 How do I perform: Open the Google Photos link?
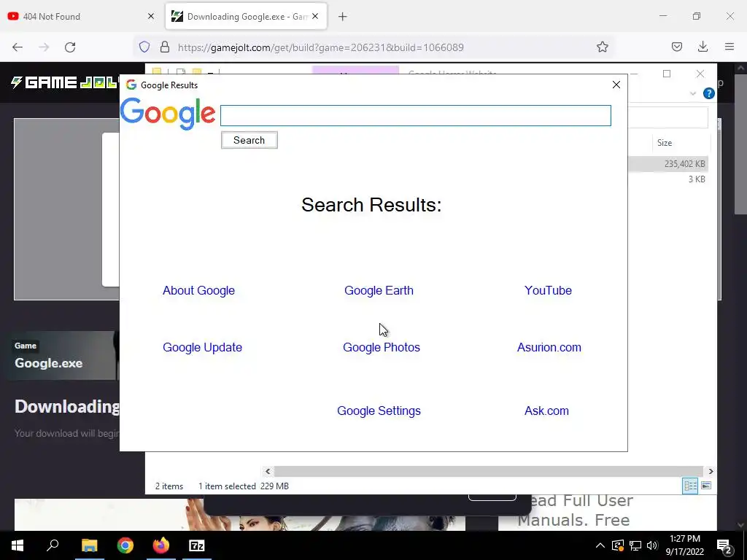(x=381, y=348)
